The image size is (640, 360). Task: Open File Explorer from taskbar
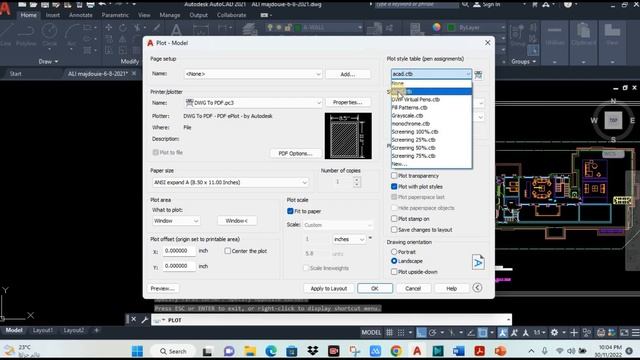pyautogui.click(x=249, y=351)
